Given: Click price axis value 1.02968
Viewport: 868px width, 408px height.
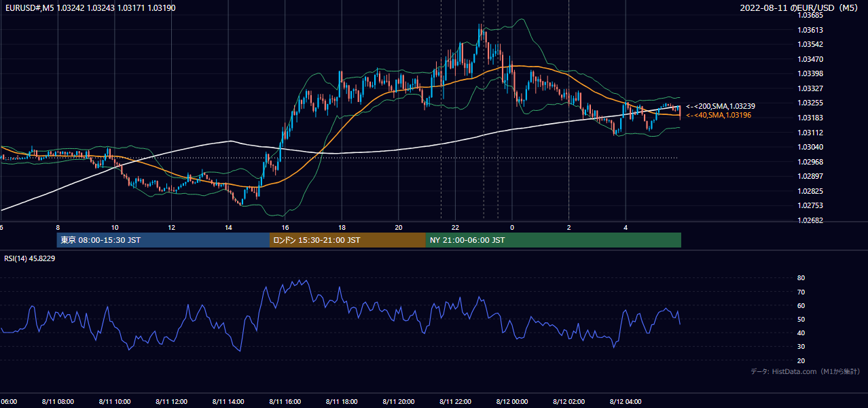Looking at the screenshot, I should (x=811, y=162).
